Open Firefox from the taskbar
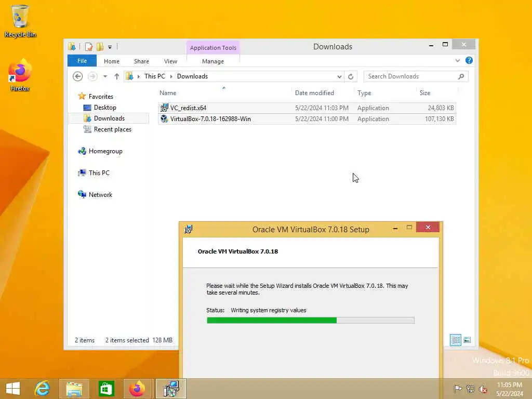532x399 pixels. 137,389
